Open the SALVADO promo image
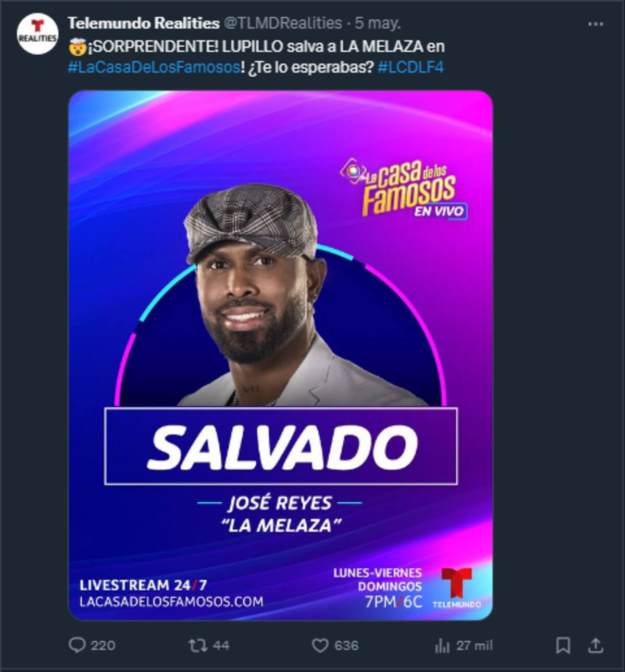Viewport: 625px width, 672px height. click(x=281, y=355)
